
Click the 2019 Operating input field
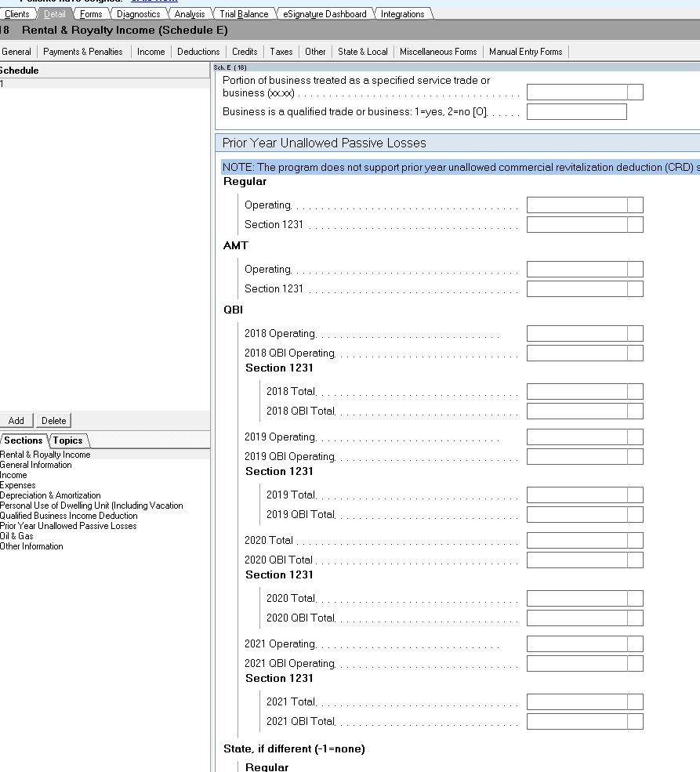coord(577,437)
